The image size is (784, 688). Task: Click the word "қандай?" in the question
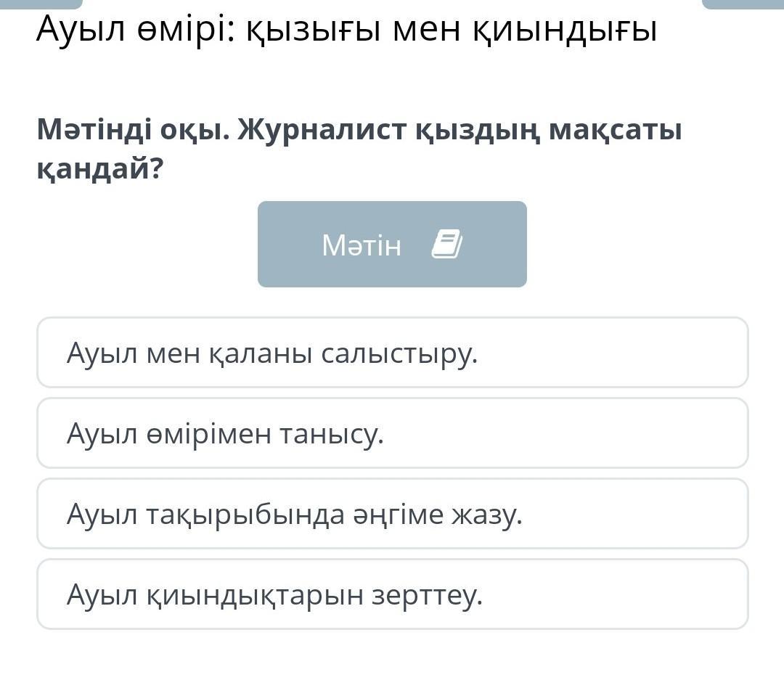[100, 169]
